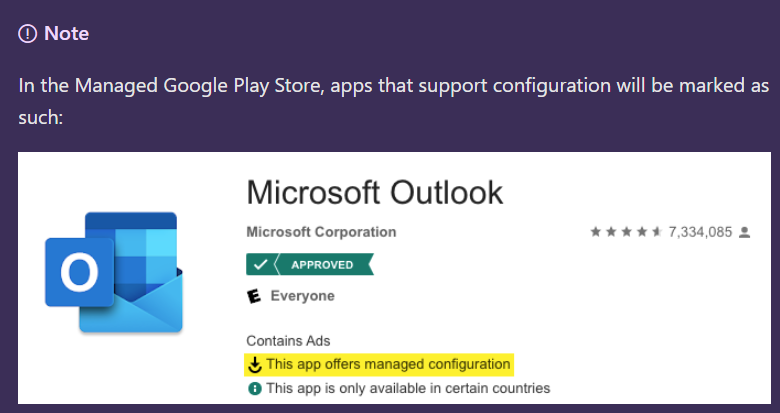Click the checkmark in the Approved badge

pos(259,265)
